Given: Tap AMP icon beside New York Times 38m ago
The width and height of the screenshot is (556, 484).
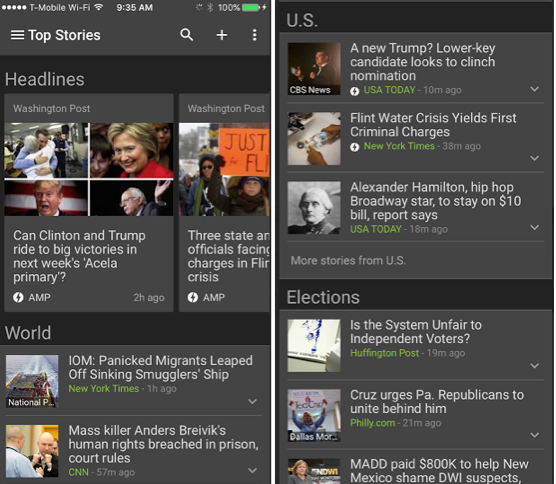Looking at the screenshot, I should (355, 147).
